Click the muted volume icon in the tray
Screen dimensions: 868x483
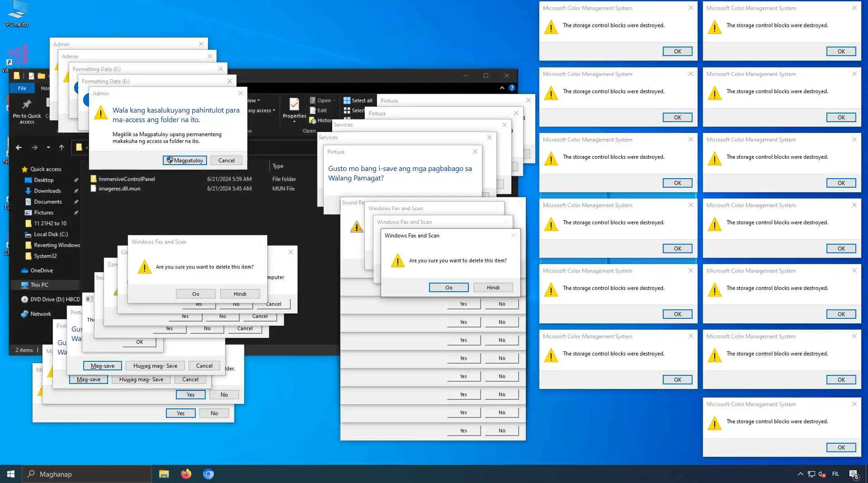click(x=822, y=474)
